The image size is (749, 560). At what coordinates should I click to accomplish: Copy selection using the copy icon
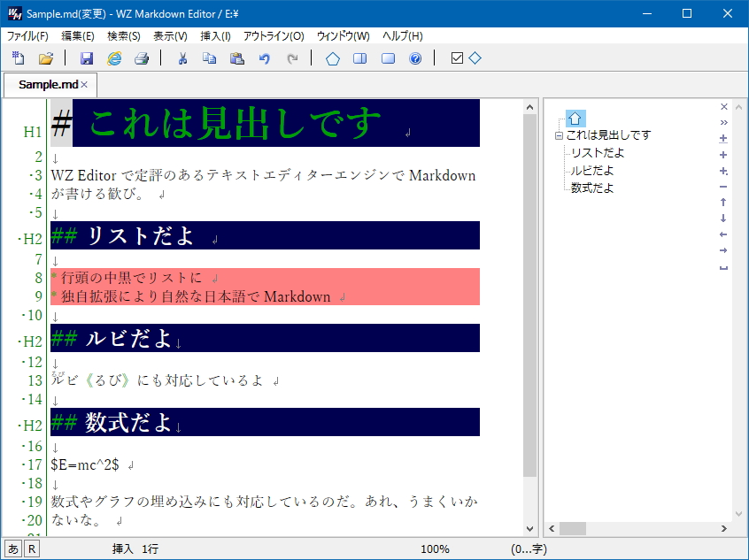pos(209,58)
